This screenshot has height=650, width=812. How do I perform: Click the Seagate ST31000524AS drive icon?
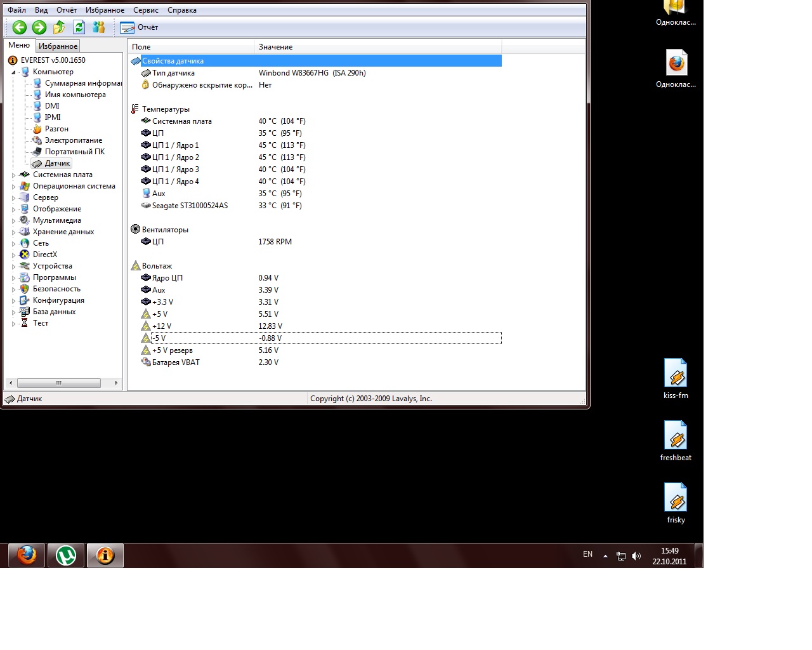click(x=145, y=206)
